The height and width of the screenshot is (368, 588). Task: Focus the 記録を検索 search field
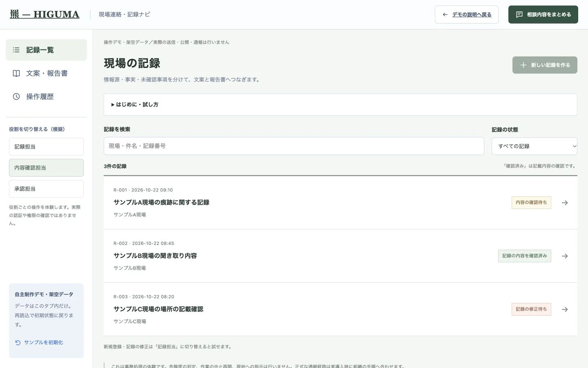tap(294, 146)
